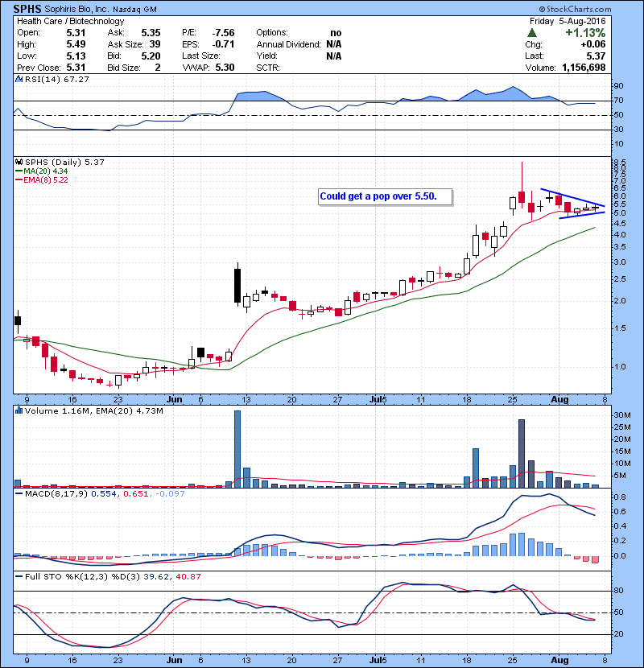Image resolution: width=644 pixels, height=668 pixels.
Task: Click the Annual Dividend N/A value
Action: pos(334,44)
